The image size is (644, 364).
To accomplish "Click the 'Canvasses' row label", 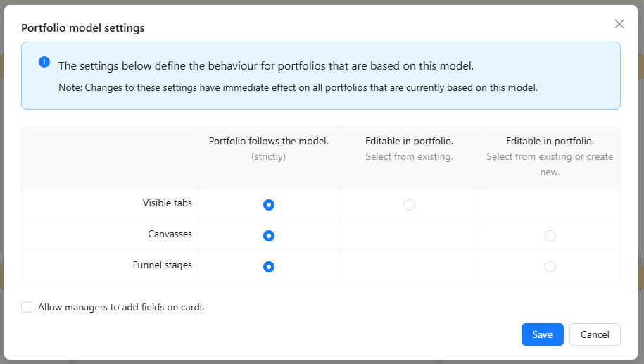I will tap(170, 234).
